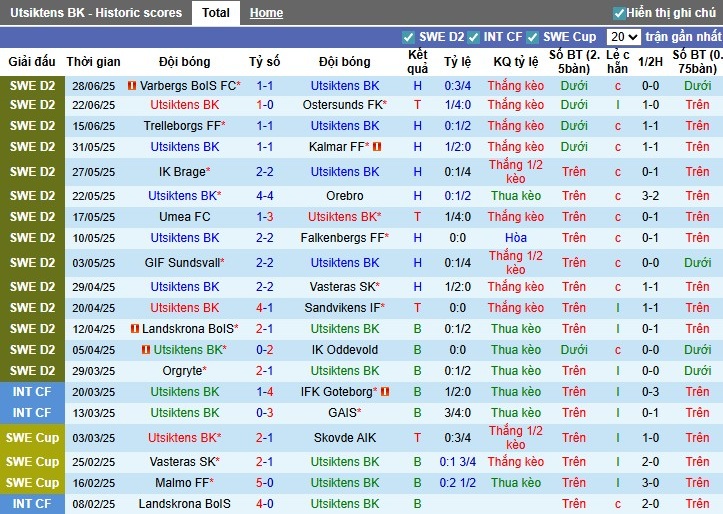Click the 1/2H column header

(x=650, y=62)
